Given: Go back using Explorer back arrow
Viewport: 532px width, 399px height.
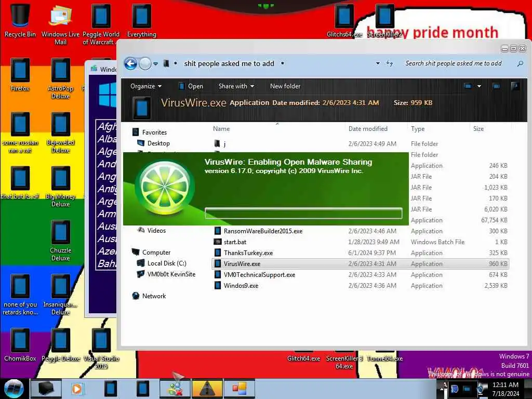Looking at the screenshot, I should 130,63.
